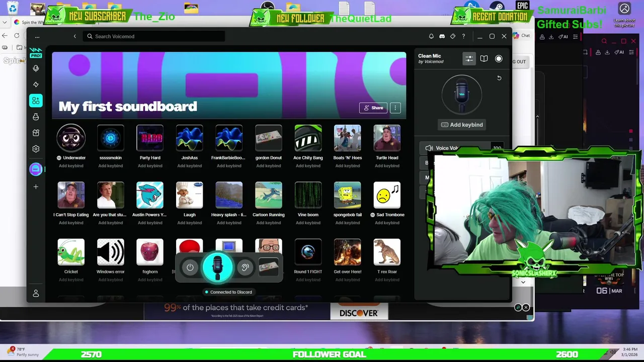
Task: Open Voicemod notifications bell
Action: 431,36
